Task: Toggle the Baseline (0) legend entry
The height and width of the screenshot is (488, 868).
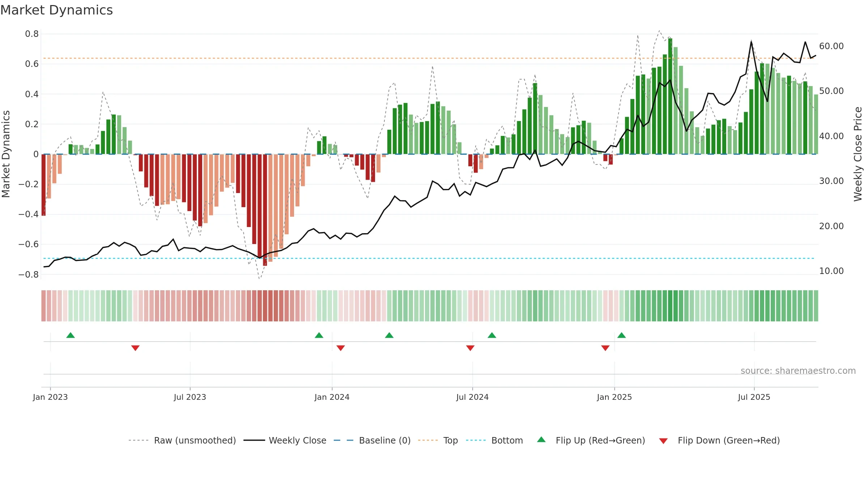Action: click(372, 440)
